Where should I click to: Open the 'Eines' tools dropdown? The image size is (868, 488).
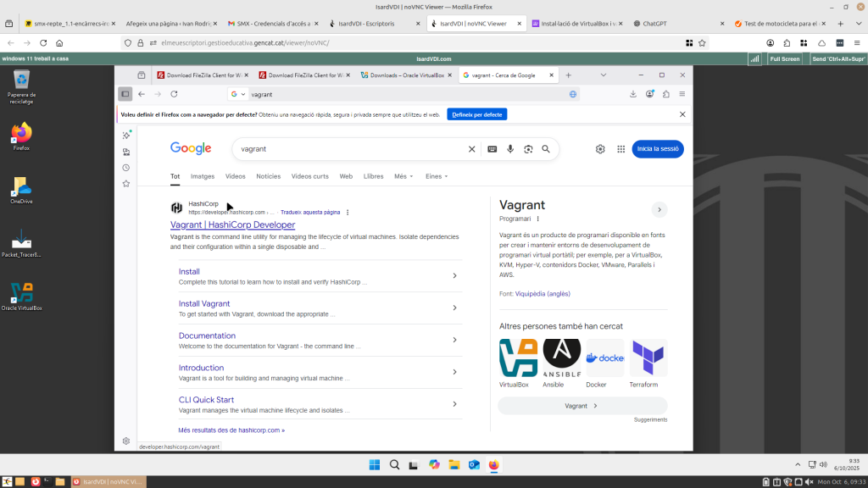point(437,176)
